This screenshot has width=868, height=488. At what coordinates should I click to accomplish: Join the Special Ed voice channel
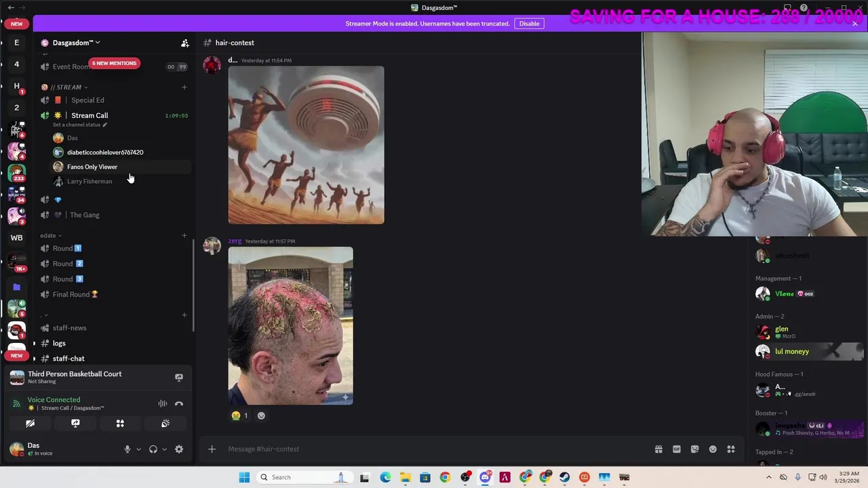(x=113, y=100)
